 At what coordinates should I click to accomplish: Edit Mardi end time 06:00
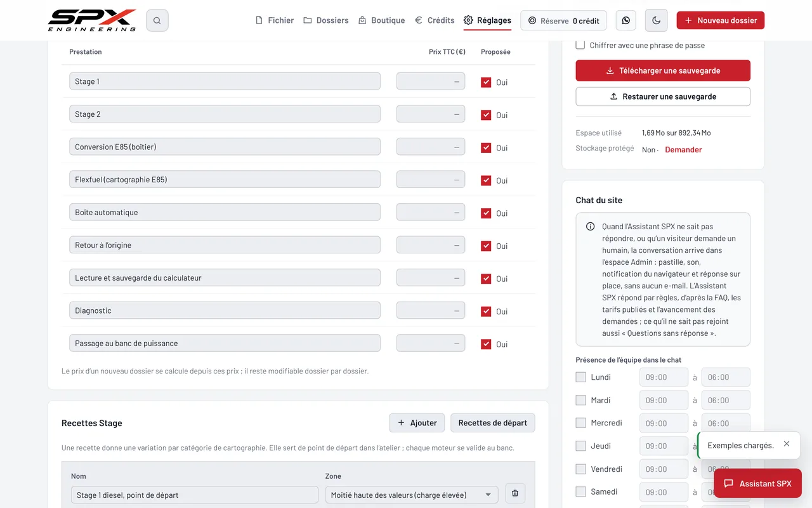726,400
